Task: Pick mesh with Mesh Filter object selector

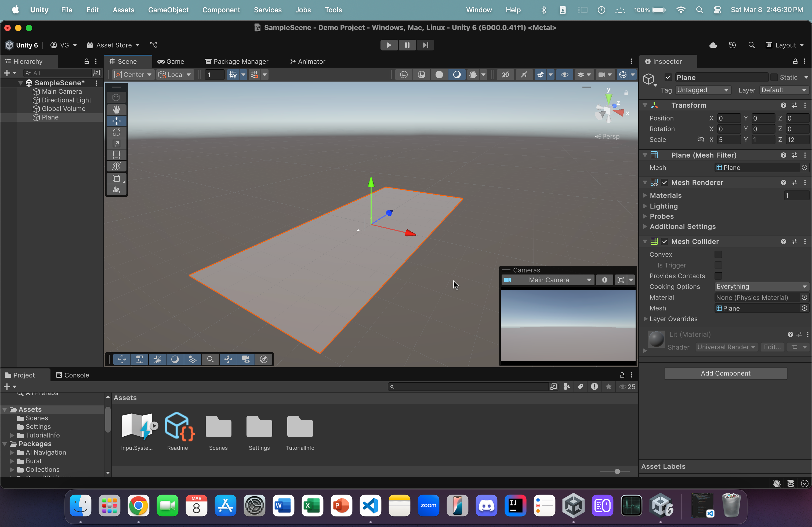Action: coord(804,168)
